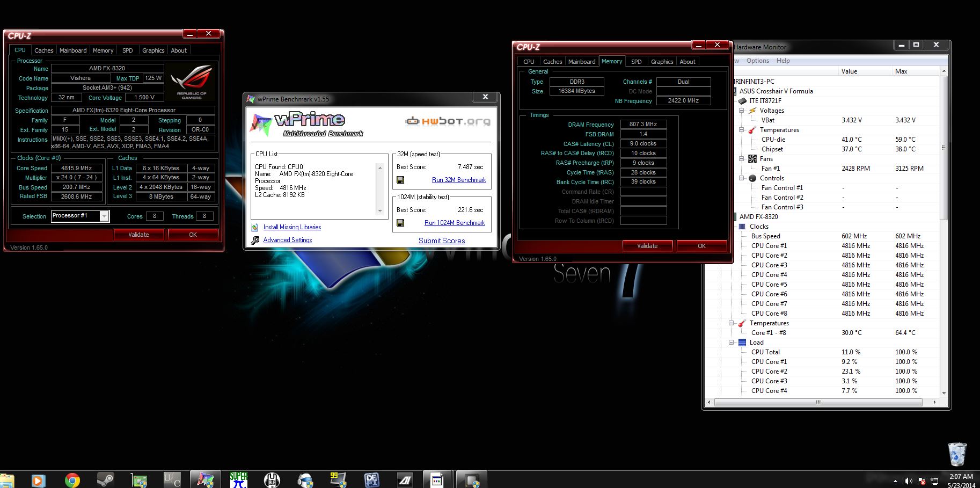Open the wPrime taskbar icon
This screenshot has width=980, height=488.
pyautogui.click(x=205, y=479)
